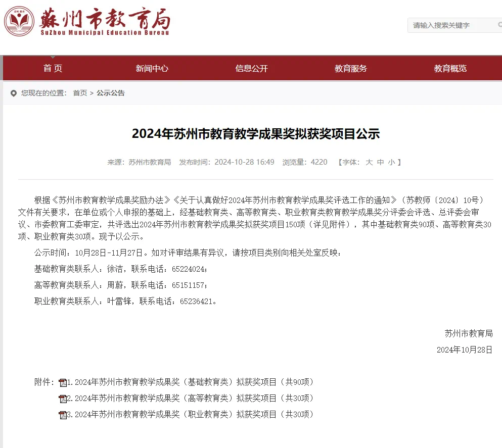The height and width of the screenshot is (448, 502).
Task: Open the 教育概览 navigation item
Action: tap(450, 68)
